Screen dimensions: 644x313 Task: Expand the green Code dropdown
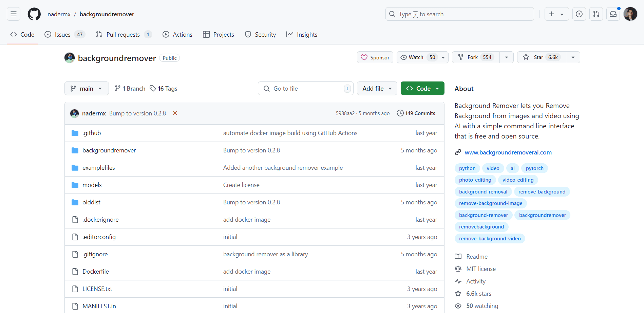[x=422, y=88]
